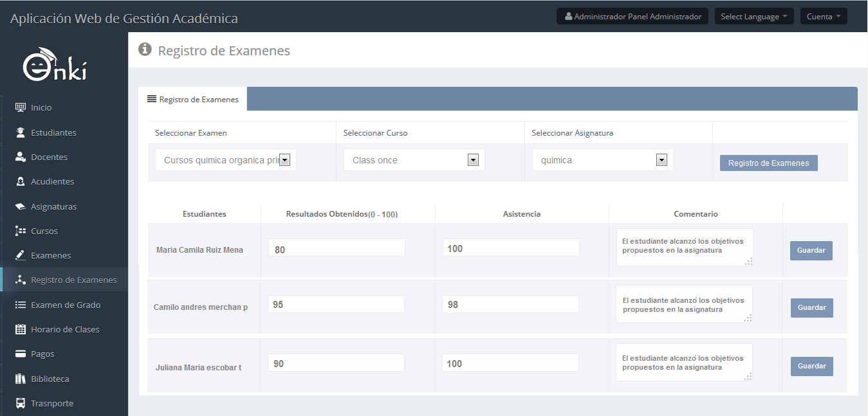Click the Biblioteca books icon

21,379
